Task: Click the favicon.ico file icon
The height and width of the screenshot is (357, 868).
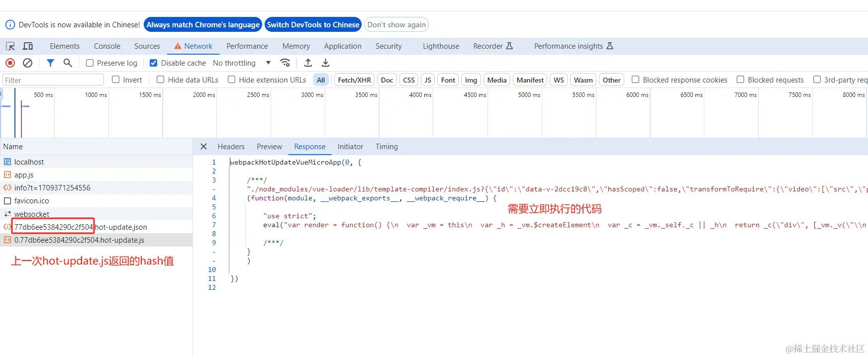Action: 7,201
